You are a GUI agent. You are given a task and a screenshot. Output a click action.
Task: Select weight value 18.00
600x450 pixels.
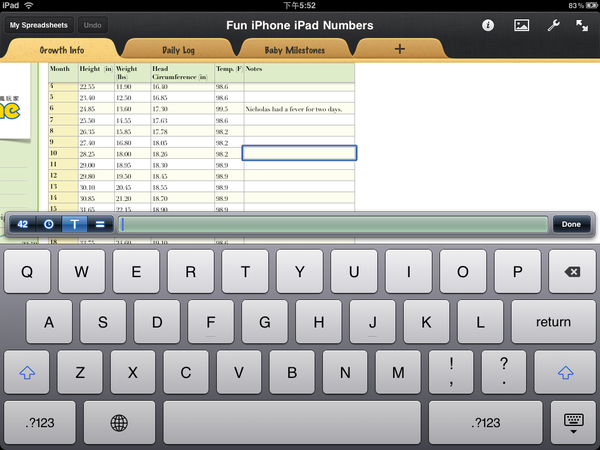pyautogui.click(x=132, y=154)
